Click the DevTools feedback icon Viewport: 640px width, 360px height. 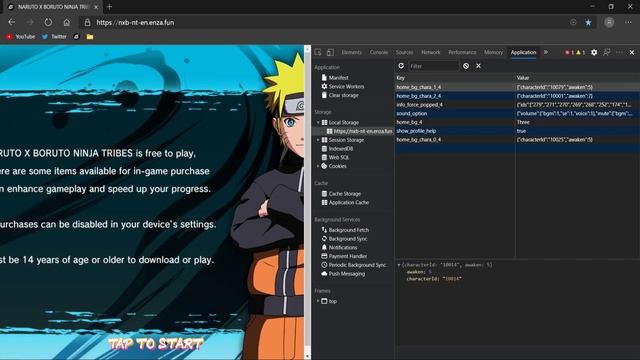tap(607, 52)
